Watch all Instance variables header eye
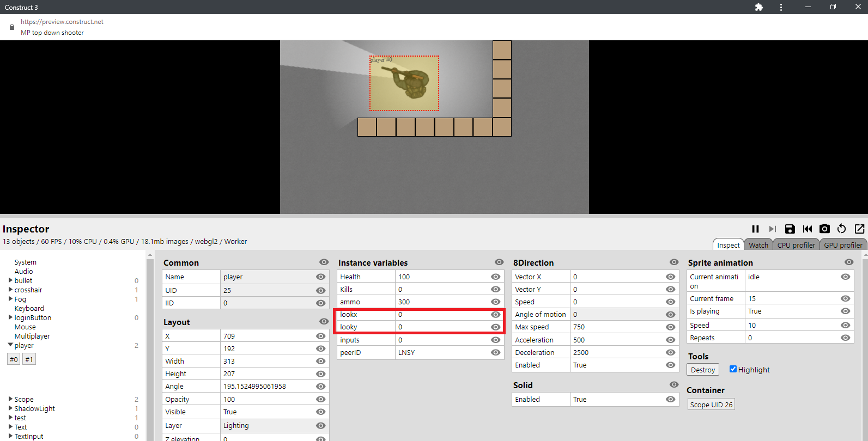This screenshot has height=441, width=868. [x=499, y=262]
